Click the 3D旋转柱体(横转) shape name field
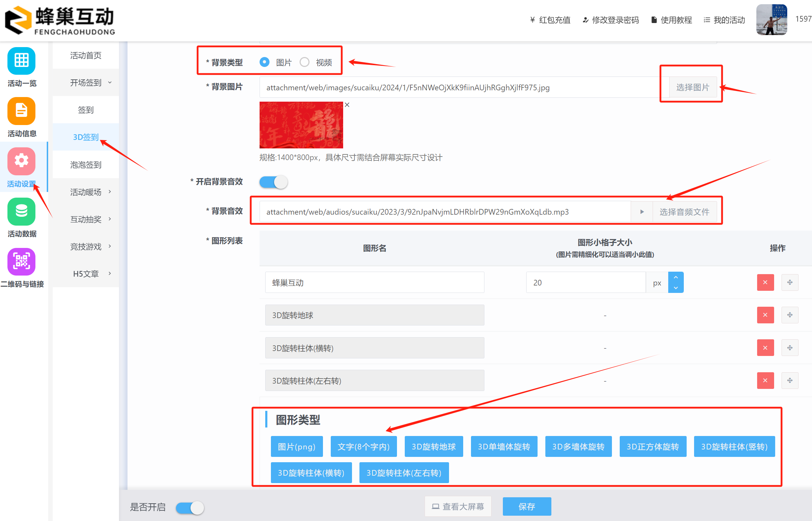The image size is (812, 521). pos(375,348)
